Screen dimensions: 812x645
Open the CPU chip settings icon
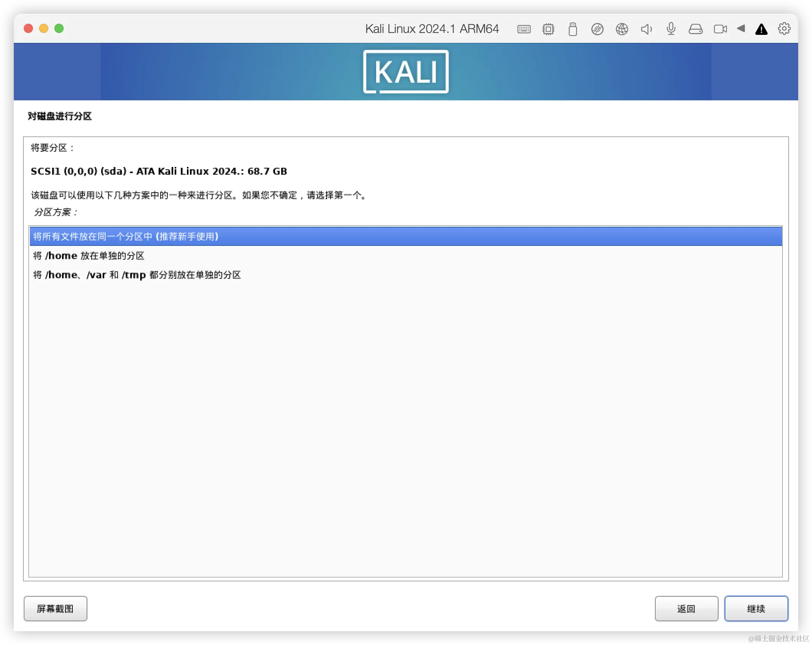point(548,29)
